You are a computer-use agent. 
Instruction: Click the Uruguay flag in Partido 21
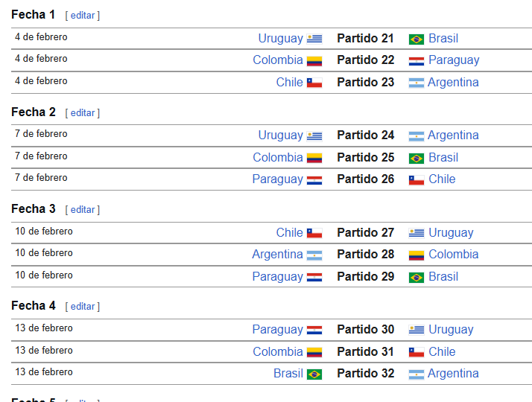click(314, 39)
